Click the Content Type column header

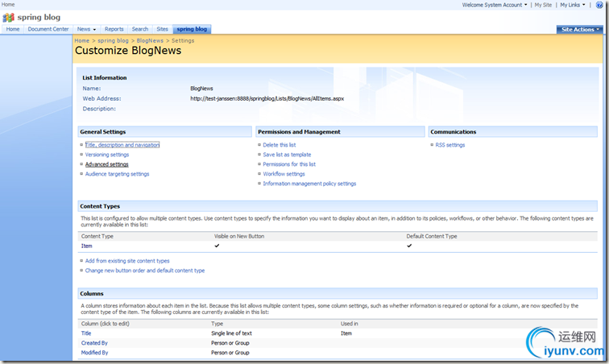click(x=97, y=236)
